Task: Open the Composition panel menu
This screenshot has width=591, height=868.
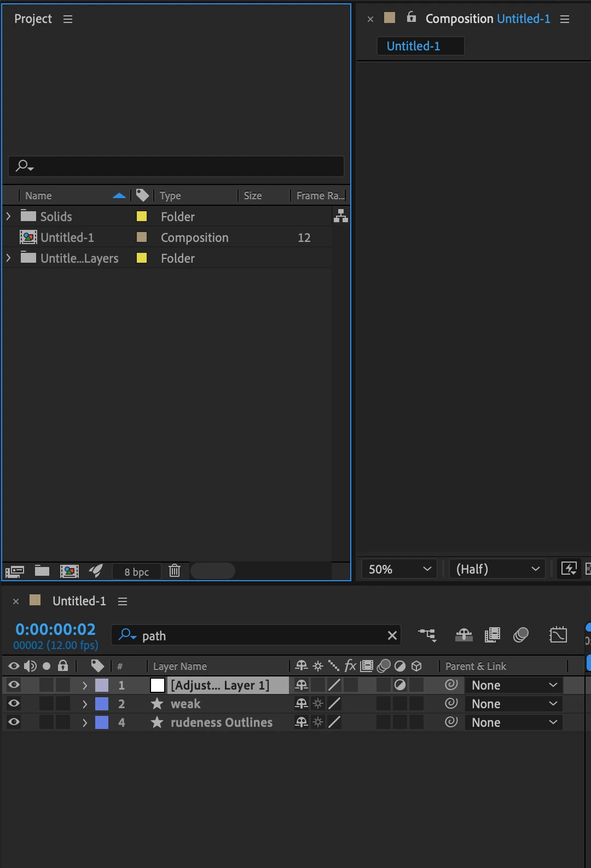Action: tap(565, 19)
